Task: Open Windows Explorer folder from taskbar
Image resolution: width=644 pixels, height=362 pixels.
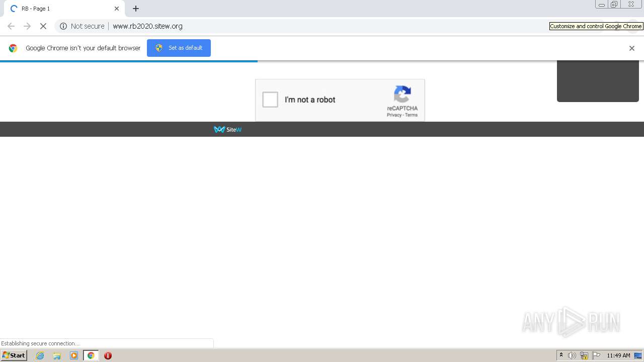Action: coord(57,355)
